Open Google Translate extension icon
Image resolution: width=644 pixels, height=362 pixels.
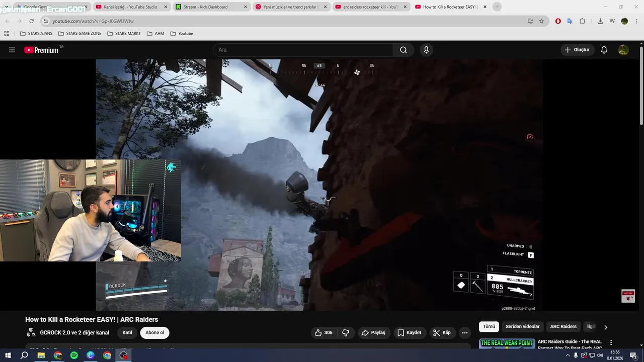click(x=570, y=21)
